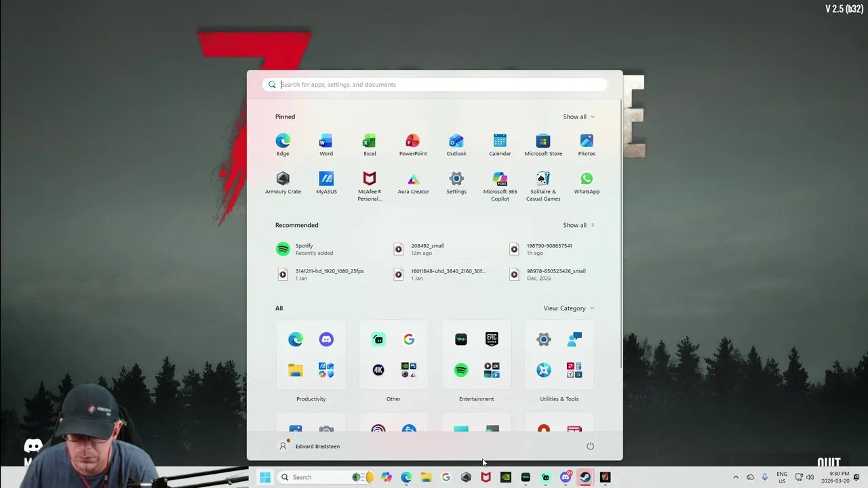Screen dimensions: 868x488
Task: Click the microphone tray icon
Action: click(x=765, y=477)
